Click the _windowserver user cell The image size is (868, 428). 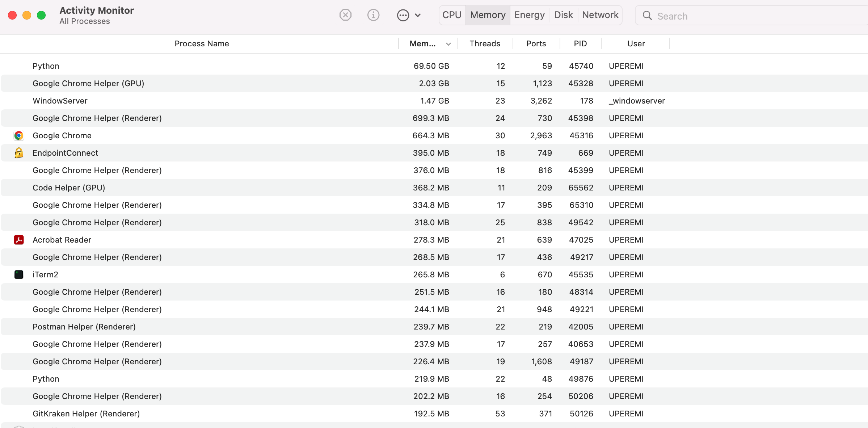pyautogui.click(x=637, y=101)
